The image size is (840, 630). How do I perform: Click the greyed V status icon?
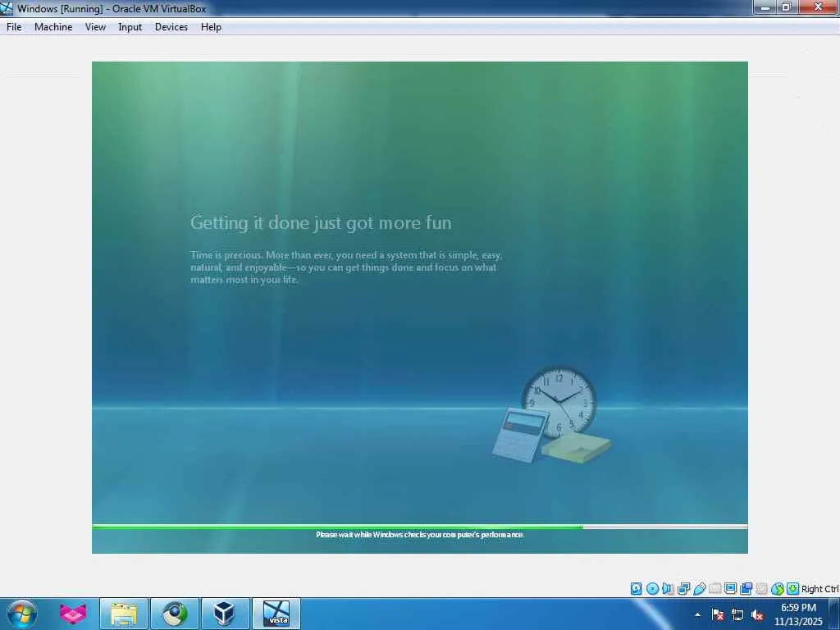point(761,589)
